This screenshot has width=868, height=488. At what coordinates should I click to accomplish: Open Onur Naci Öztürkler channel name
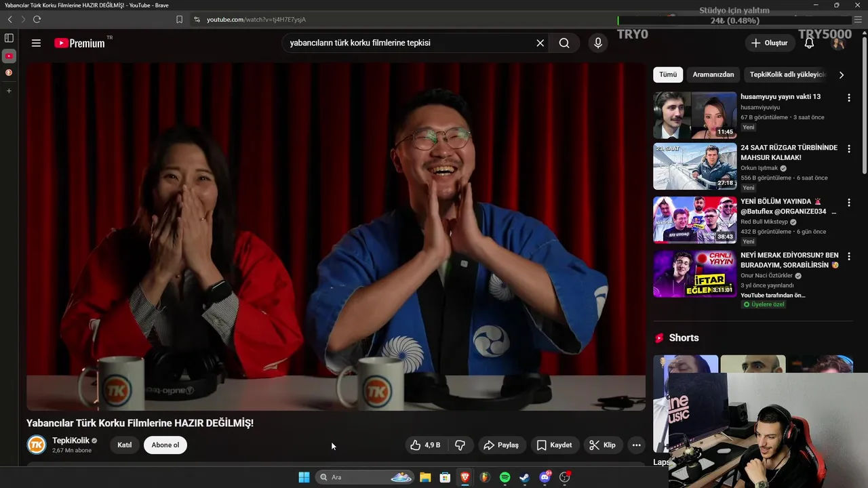coord(767,276)
